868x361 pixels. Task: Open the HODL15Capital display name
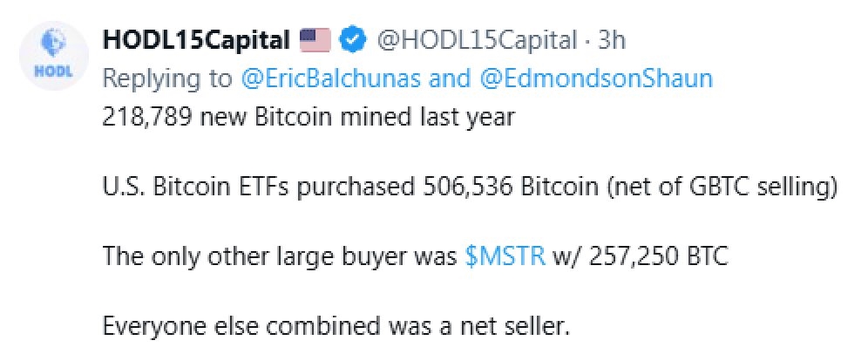coord(196,40)
